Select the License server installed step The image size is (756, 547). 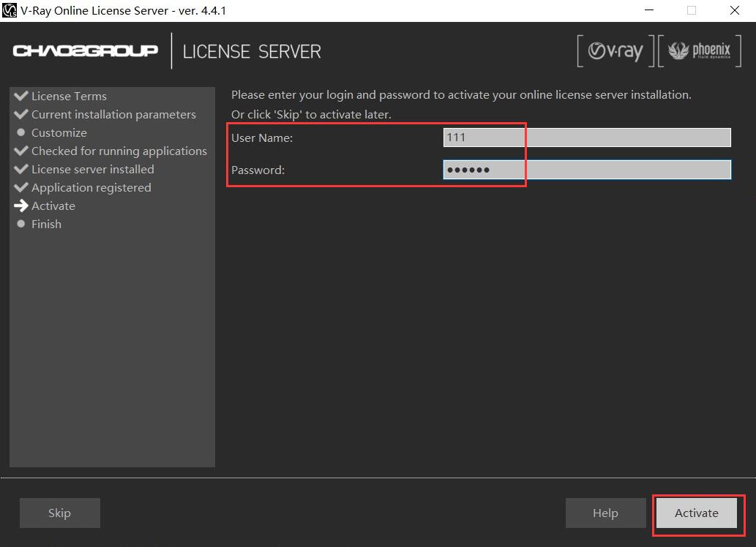(92, 169)
